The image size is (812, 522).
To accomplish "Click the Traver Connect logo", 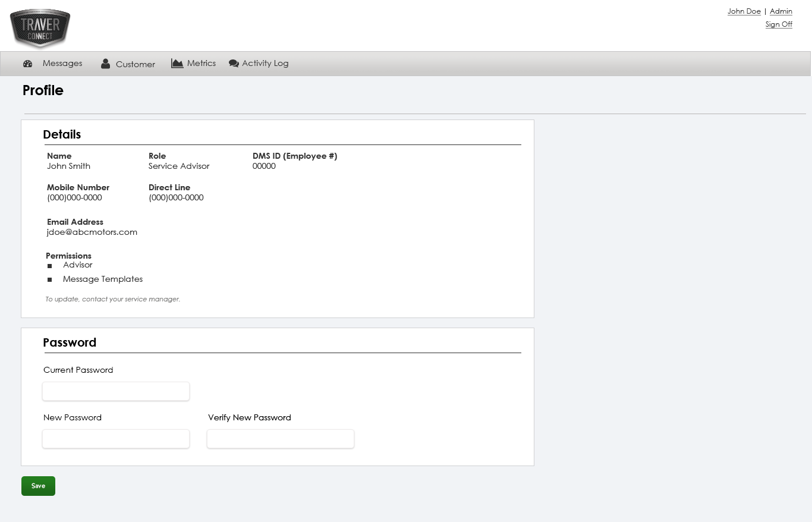I will point(40,28).
